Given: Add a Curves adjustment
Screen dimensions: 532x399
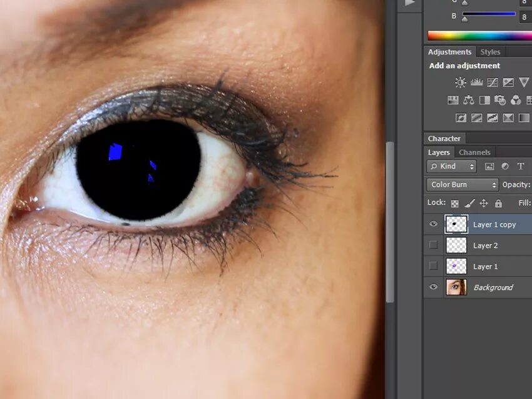Looking at the screenshot, I should 493,83.
